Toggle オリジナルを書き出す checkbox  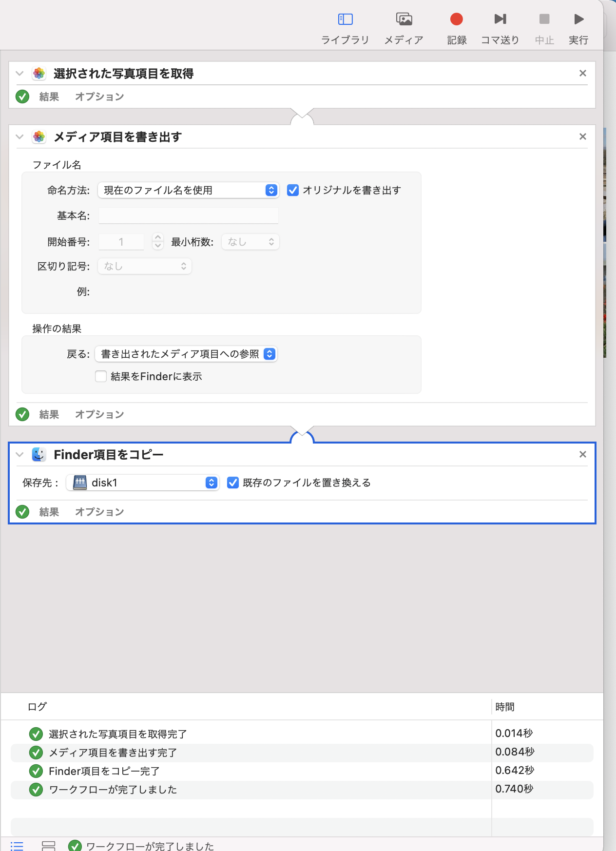click(293, 190)
